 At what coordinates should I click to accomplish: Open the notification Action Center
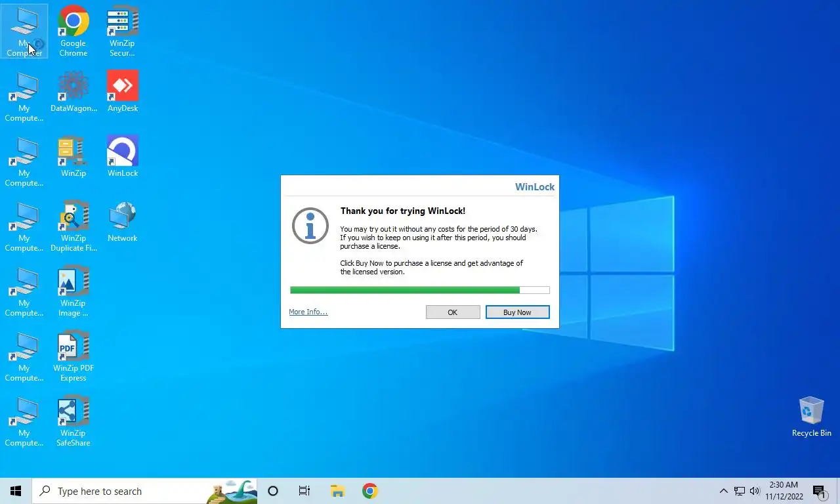coord(820,491)
